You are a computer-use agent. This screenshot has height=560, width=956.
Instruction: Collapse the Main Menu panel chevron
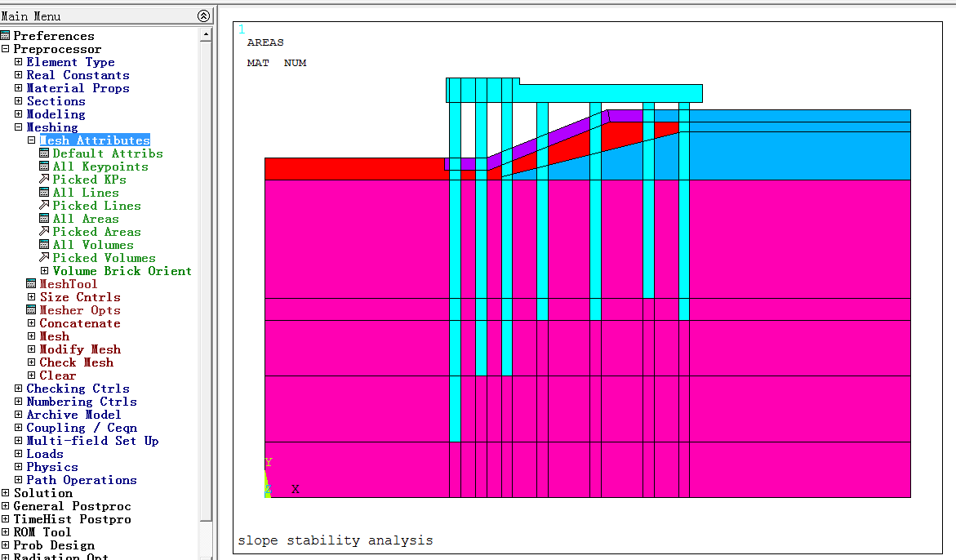(203, 16)
